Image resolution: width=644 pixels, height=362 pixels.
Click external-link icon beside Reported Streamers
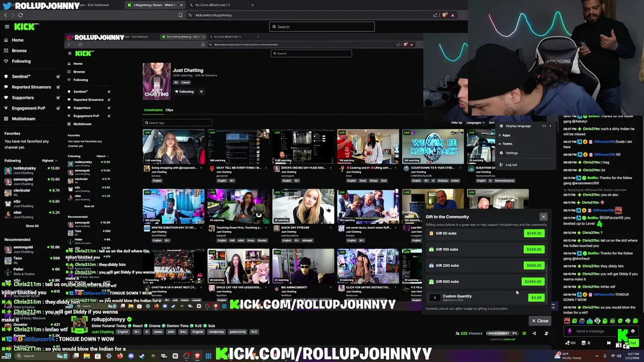pyautogui.click(x=58, y=87)
